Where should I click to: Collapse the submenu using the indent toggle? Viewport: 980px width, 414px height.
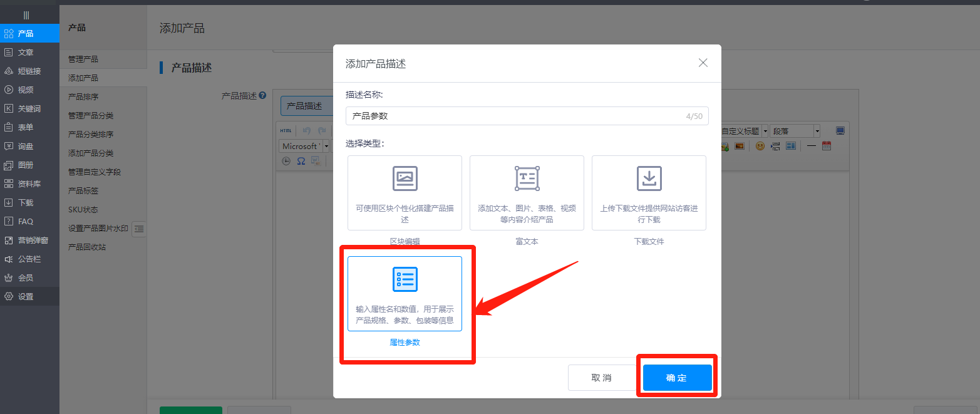139,229
